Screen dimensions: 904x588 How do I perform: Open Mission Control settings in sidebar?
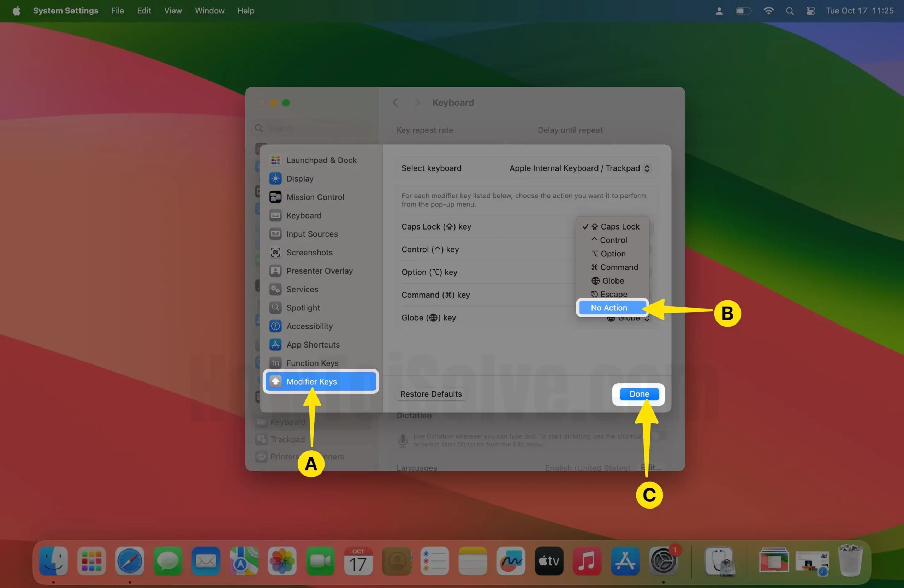316,197
